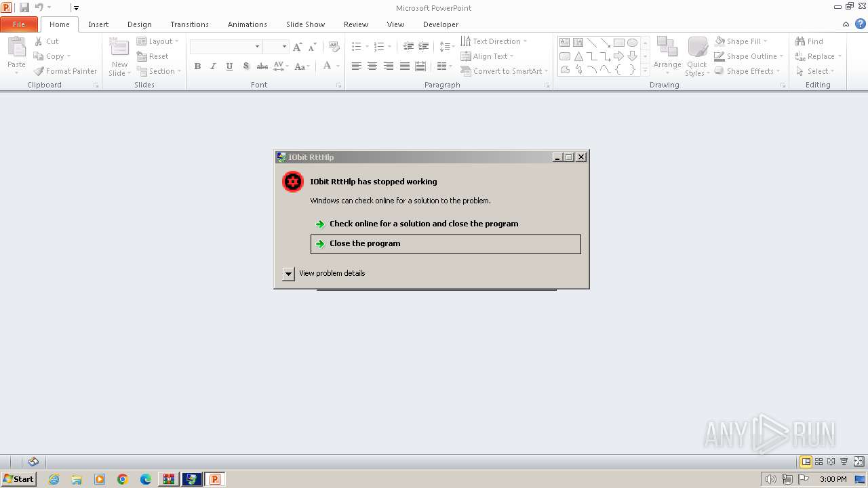Switch to the Design tab
This screenshot has width=868, height=488.
140,24
